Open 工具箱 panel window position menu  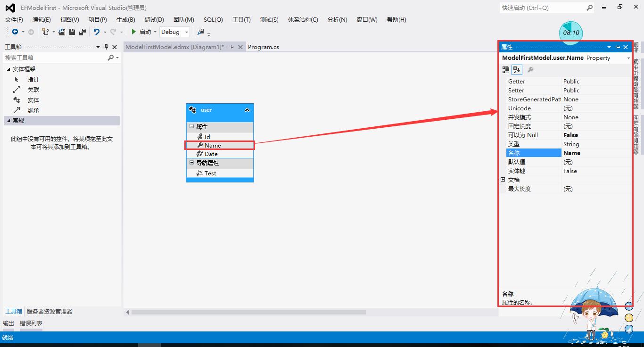tap(98, 47)
